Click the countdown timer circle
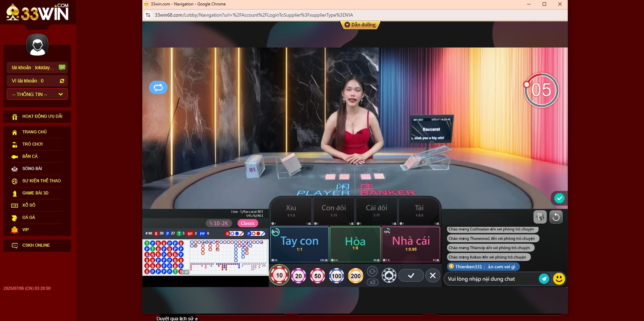 coord(541,90)
